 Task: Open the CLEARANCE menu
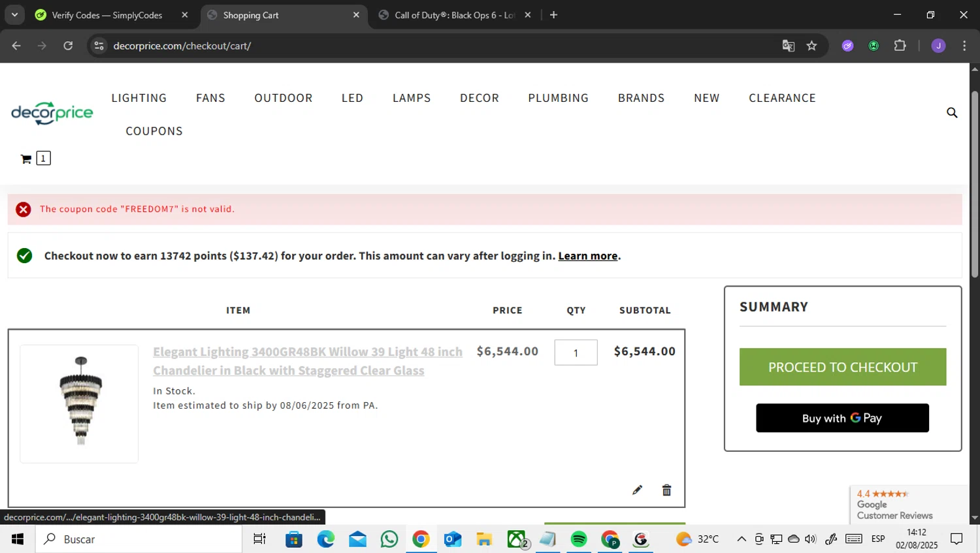[x=782, y=98]
